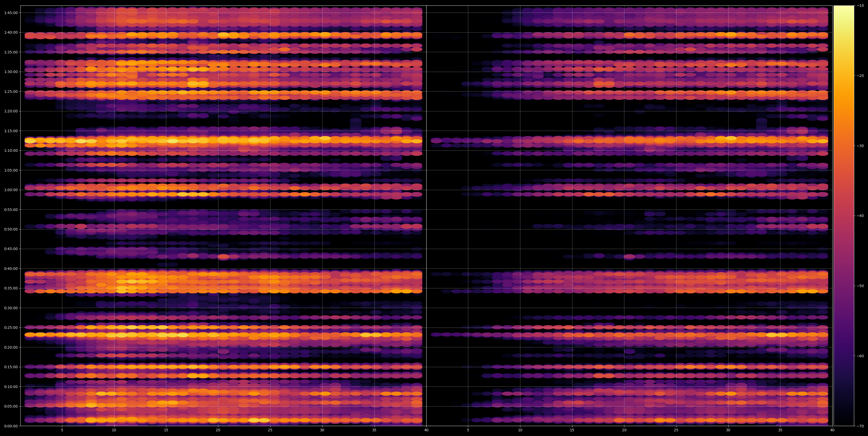
Task: Click the 0:20:00 y-axis label
Action: pos(11,347)
